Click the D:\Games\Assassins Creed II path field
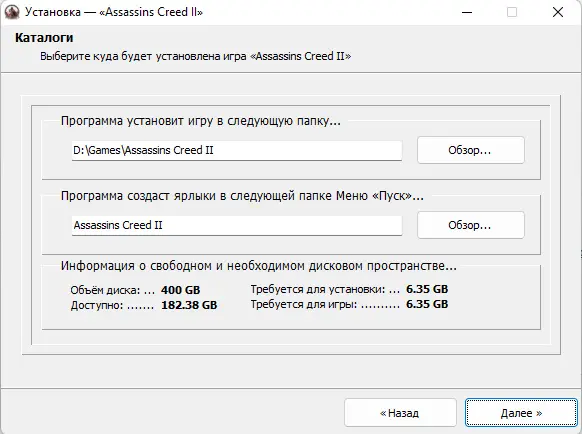 click(237, 150)
